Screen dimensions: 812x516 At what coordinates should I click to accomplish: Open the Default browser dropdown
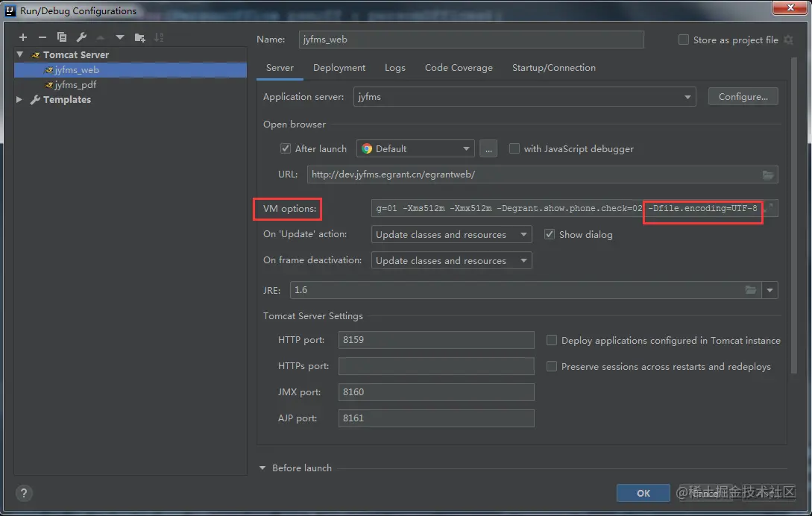[x=415, y=148]
